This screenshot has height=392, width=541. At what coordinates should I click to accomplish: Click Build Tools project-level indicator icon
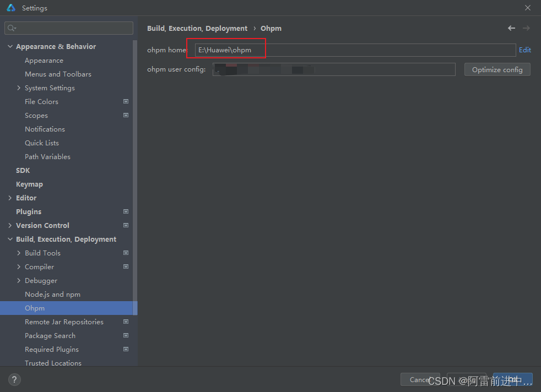pyautogui.click(x=126, y=253)
